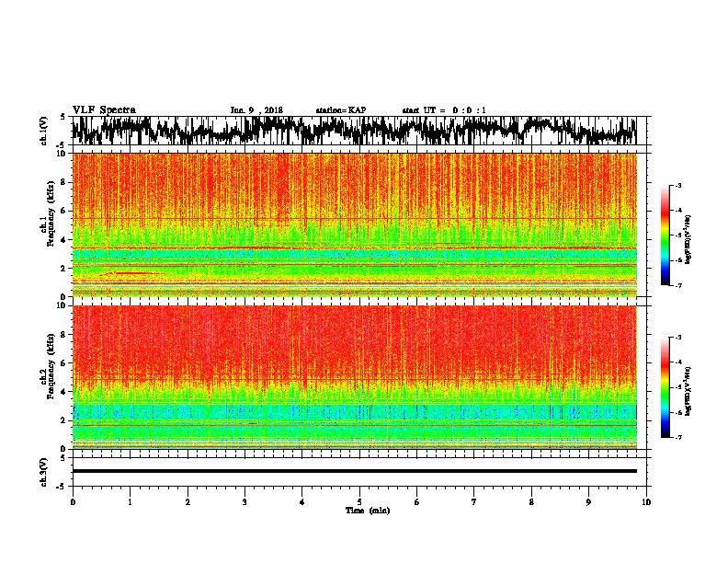
Task: Click the '4' tick on Time axis
Action: click(302, 502)
